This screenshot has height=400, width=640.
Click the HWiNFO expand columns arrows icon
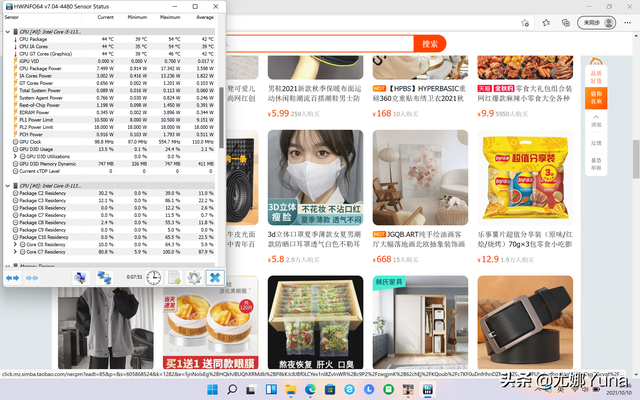coord(12,278)
